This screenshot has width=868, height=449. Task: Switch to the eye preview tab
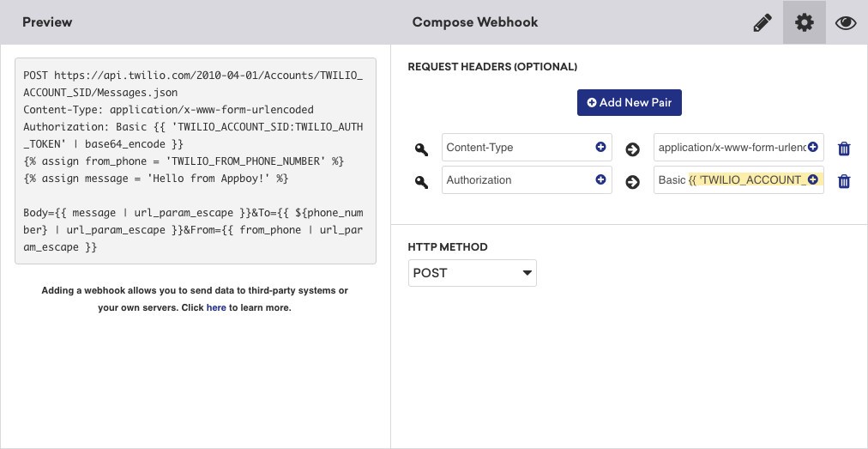[x=846, y=23]
